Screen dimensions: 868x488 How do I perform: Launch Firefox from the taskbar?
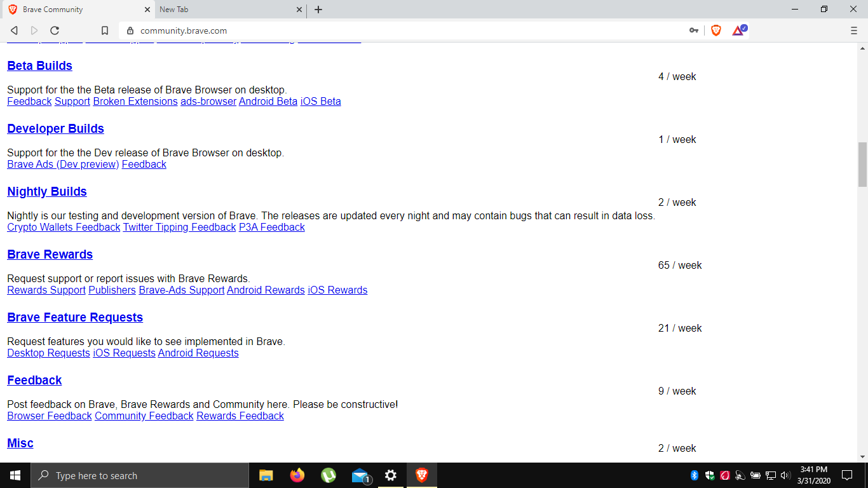[297, 475]
